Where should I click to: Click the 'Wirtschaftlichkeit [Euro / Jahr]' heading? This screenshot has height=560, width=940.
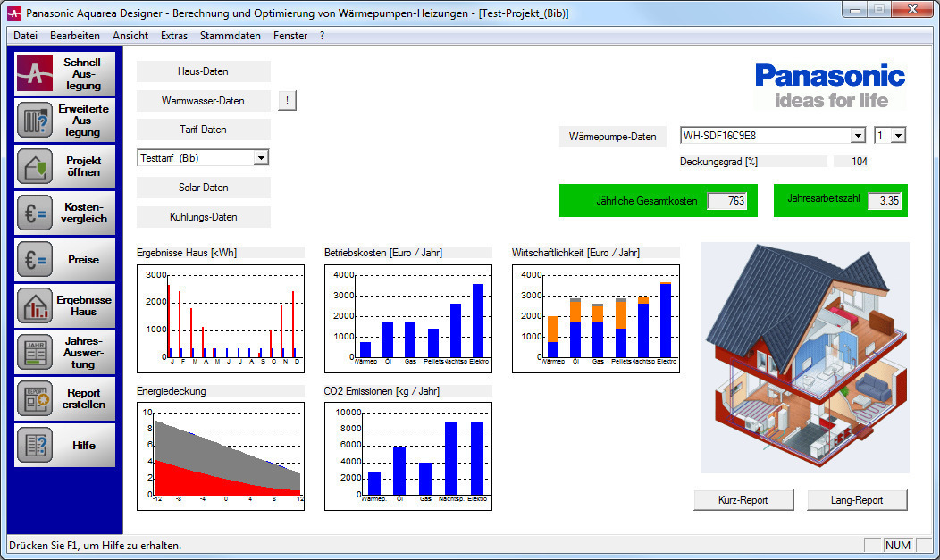coord(575,253)
